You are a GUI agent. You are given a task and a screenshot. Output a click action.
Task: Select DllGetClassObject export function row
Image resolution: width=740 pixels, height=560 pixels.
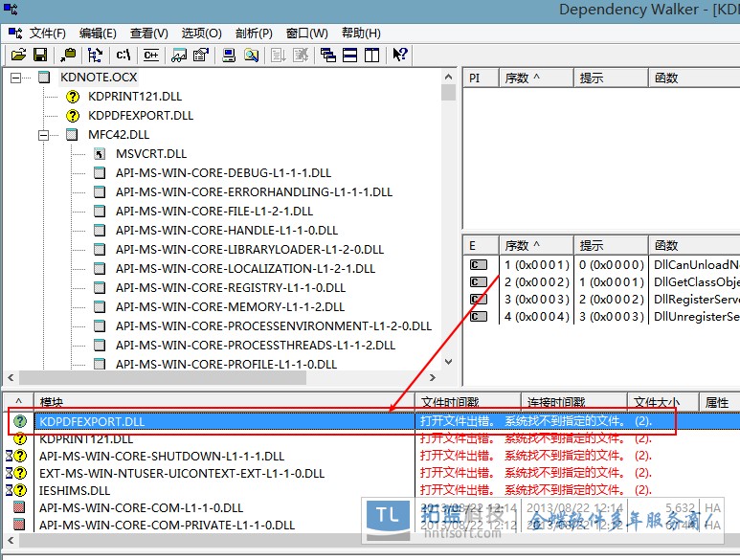pos(602,282)
